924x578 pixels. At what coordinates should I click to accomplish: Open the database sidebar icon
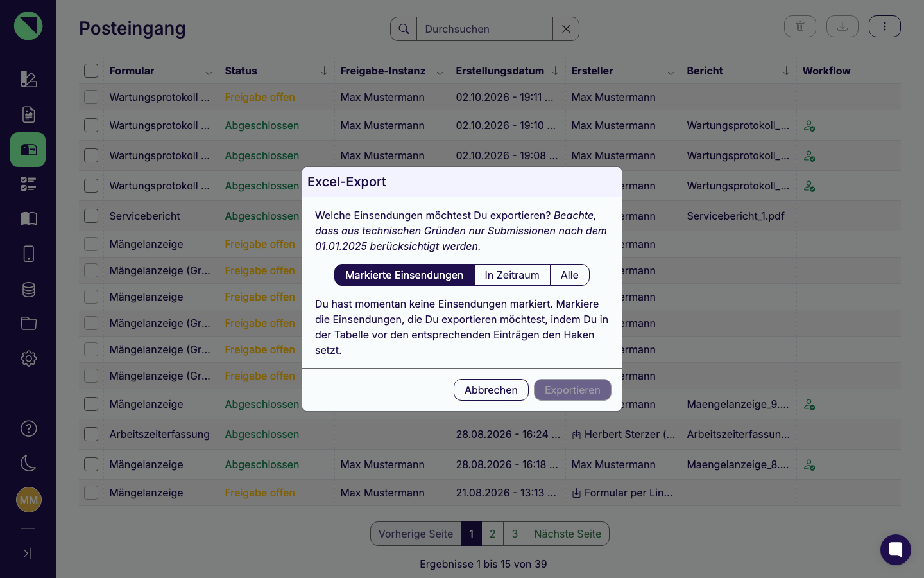[x=28, y=289]
